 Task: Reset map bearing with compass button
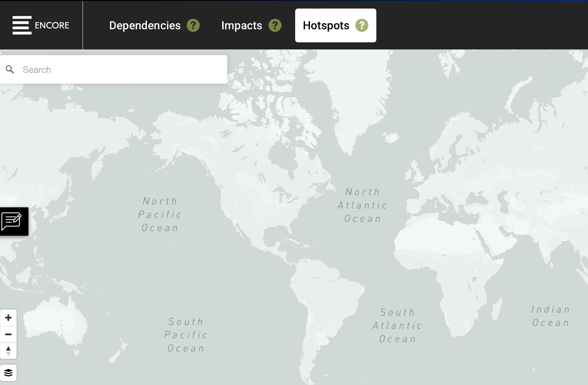(x=8, y=351)
